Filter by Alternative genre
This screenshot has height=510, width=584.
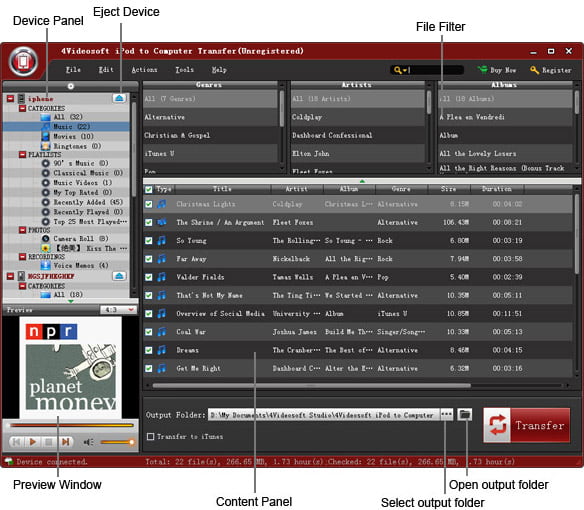pyautogui.click(x=210, y=117)
